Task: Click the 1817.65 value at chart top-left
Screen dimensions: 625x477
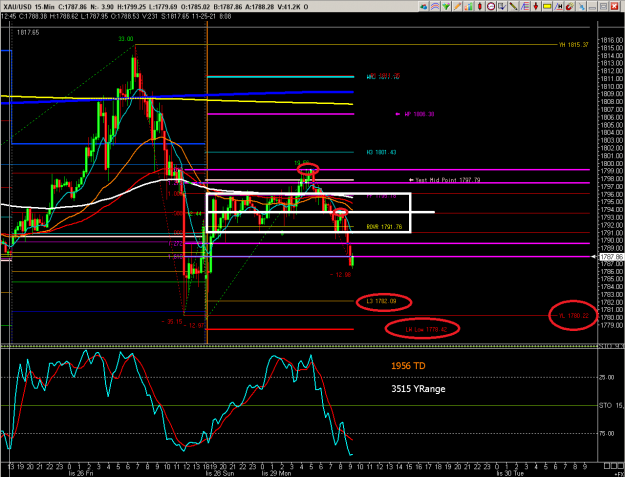Action: click(28, 33)
